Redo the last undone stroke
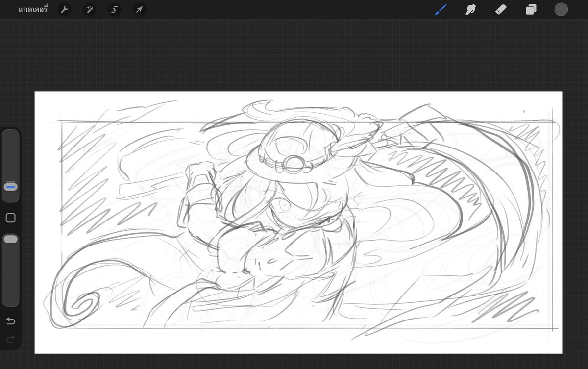 [10, 339]
